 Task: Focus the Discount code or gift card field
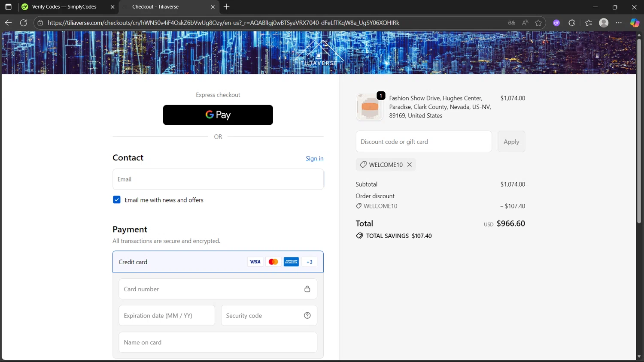[424, 142]
